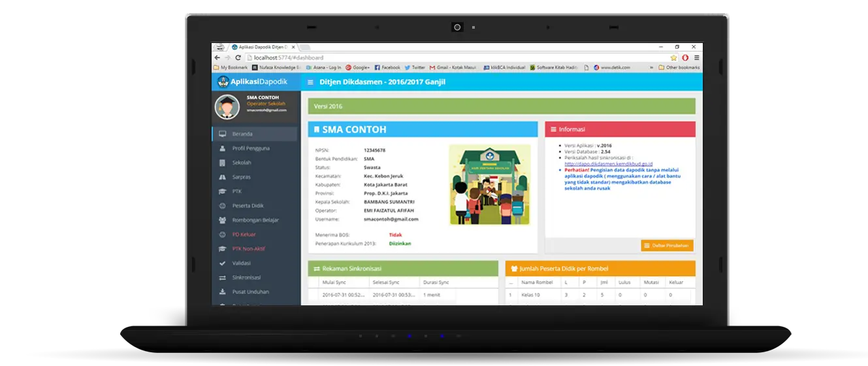Select the PD Keluar menu item

[244, 234]
